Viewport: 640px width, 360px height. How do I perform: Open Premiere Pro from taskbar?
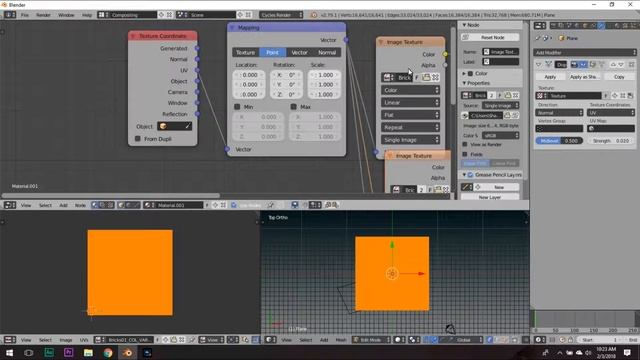(x=68, y=353)
